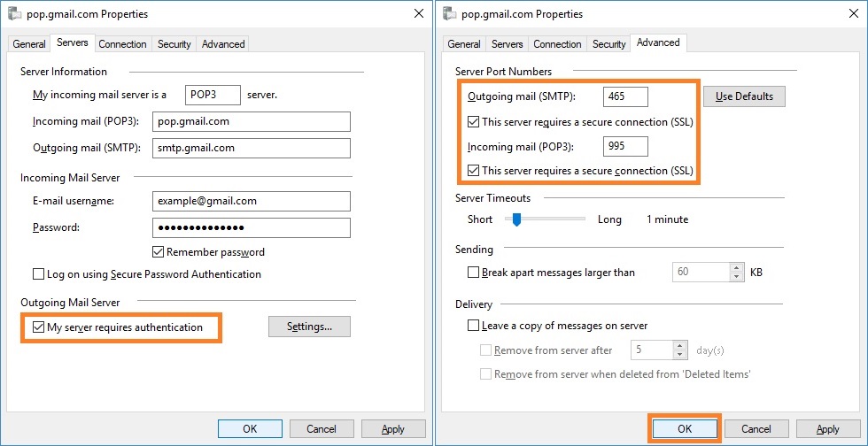Image resolution: width=868 pixels, height=446 pixels.
Task: Click the Password field
Action: coord(252,227)
